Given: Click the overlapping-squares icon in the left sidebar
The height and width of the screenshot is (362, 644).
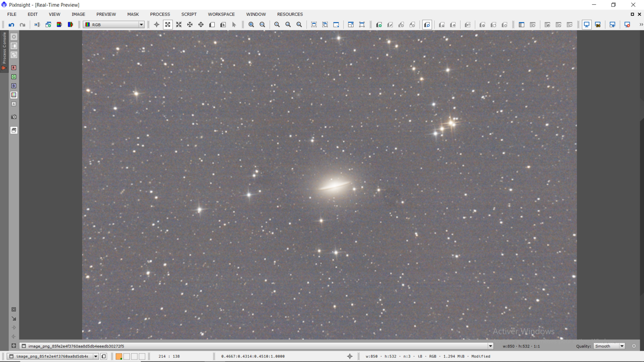Looking at the screenshot, I should [x=14, y=55].
